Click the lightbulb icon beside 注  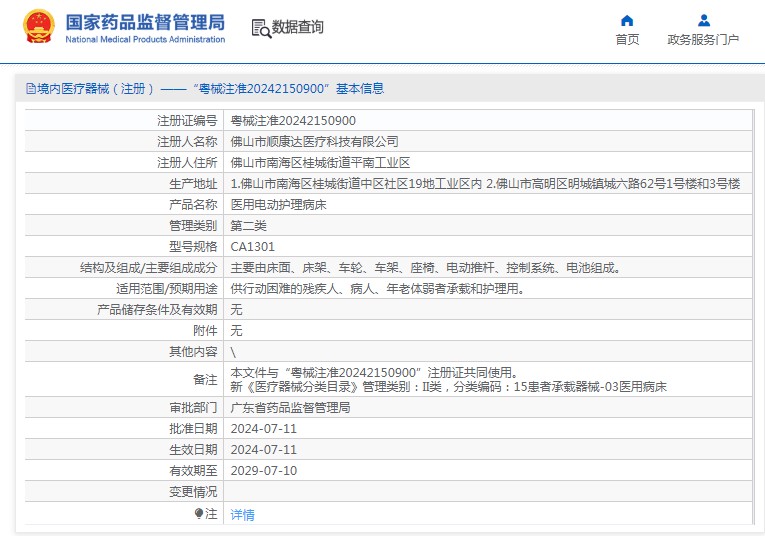[x=199, y=514]
